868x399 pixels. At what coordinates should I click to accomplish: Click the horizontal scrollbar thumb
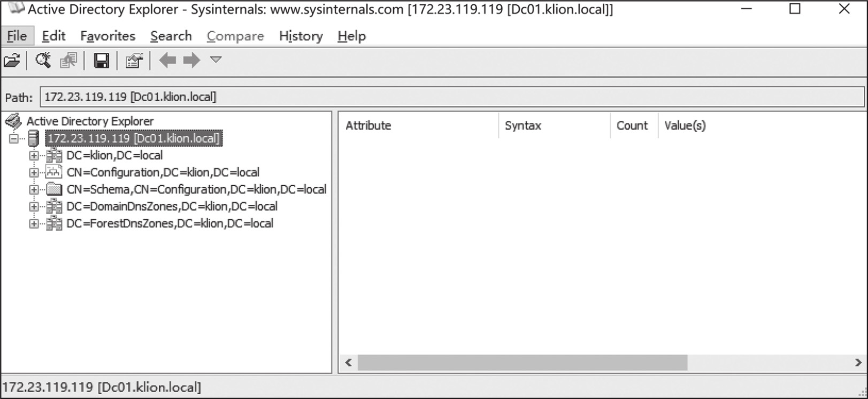[522, 363]
